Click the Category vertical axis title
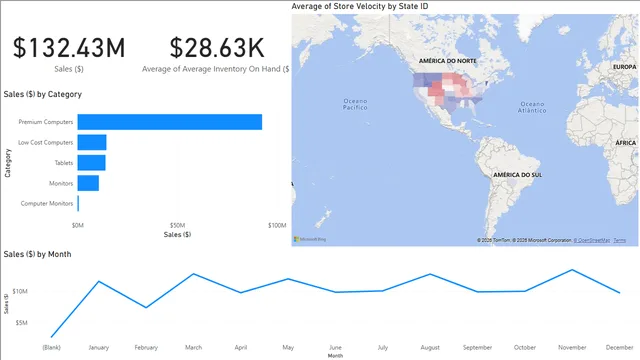The width and height of the screenshot is (640, 360). coord(8,163)
